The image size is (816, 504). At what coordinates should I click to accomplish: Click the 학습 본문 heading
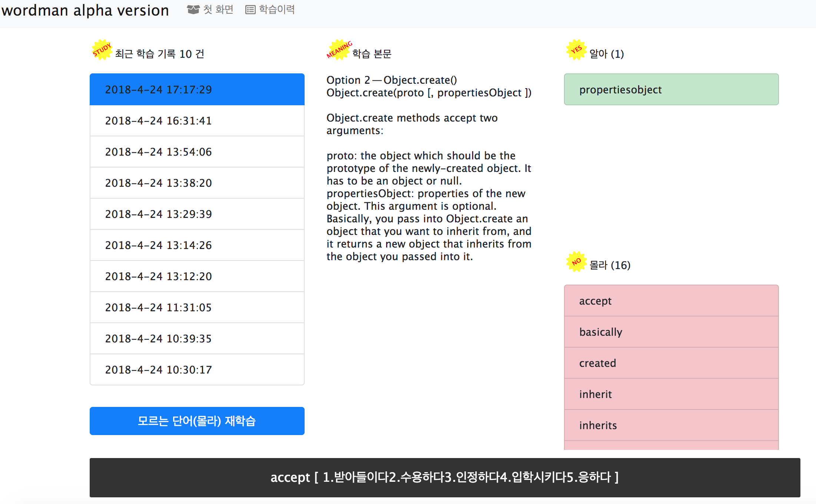click(x=372, y=54)
